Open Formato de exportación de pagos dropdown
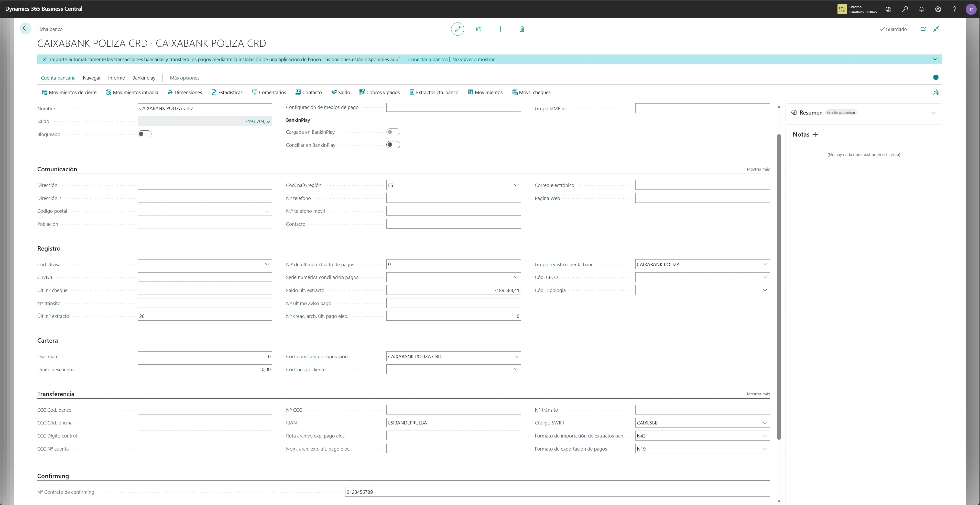The width and height of the screenshot is (980, 505). (x=765, y=449)
